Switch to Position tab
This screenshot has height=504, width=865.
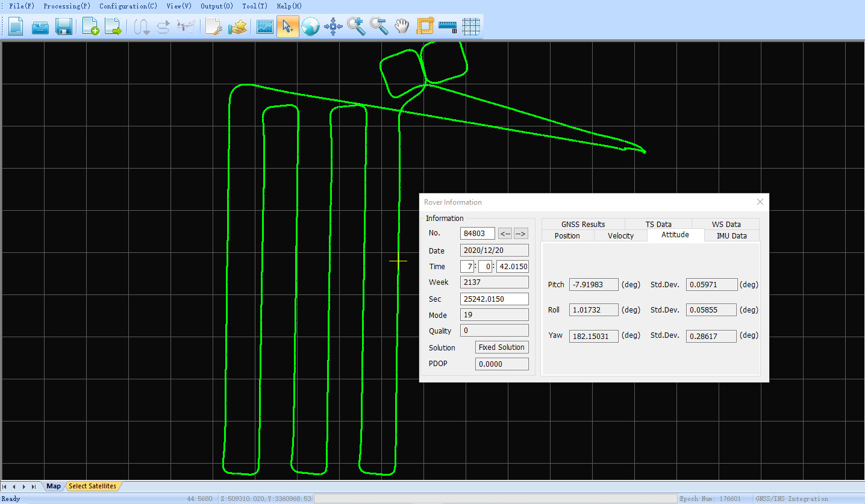pos(567,235)
